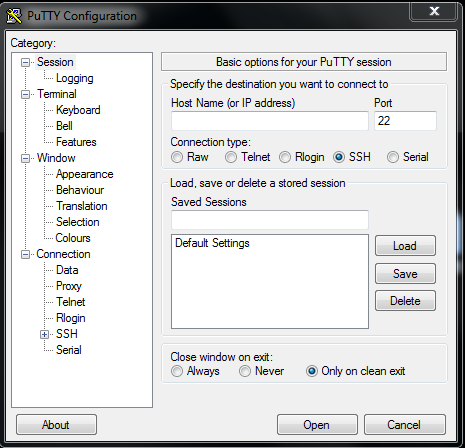Viewport: 465px width, 448px height.
Task: Open Telnet settings in category tree
Action: pyautogui.click(x=70, y=302)
